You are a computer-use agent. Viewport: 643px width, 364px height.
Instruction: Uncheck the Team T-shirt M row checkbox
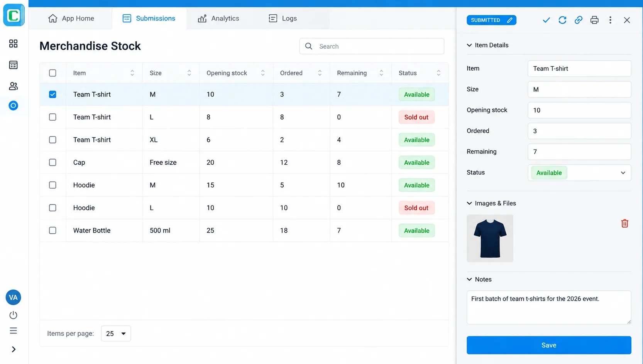point(52,94)
